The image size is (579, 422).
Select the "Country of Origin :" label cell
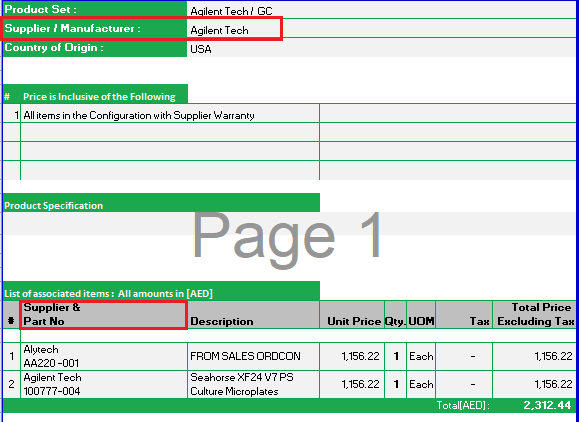95,48
